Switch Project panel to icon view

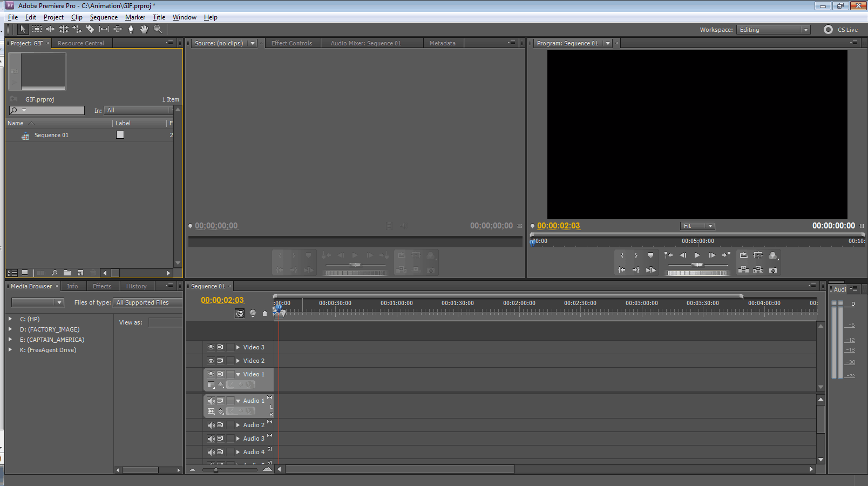tap(25, 273)
